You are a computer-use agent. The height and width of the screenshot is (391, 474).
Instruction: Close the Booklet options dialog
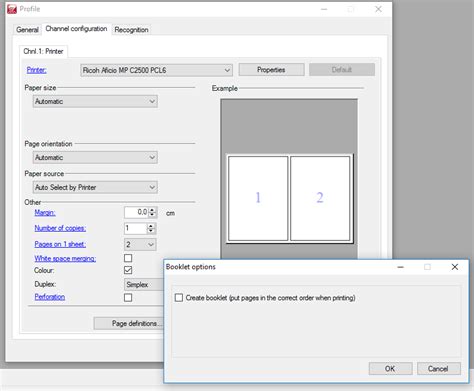click(455, 267)
